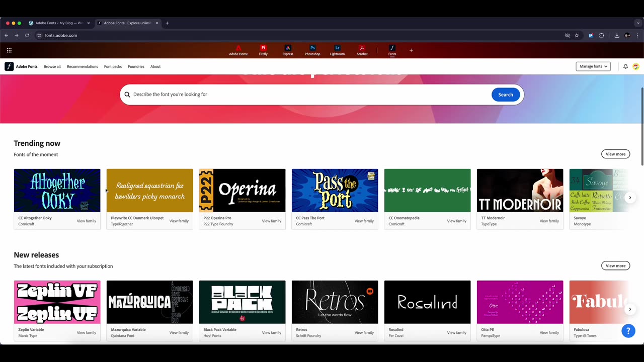The width and height of the screenshot is (644, 362).
Task: Open the About page
Action: point(155,66)
